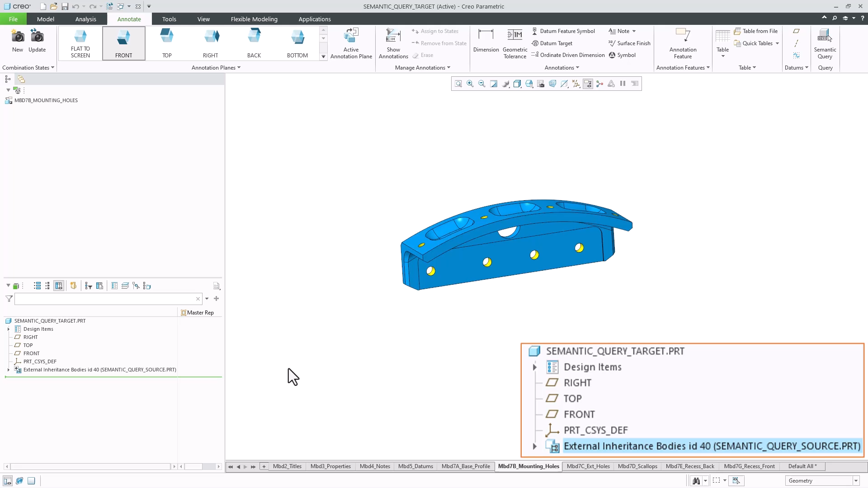Select MBD7B_MOUNTING_HOLES in upper tree

point(46,101)
